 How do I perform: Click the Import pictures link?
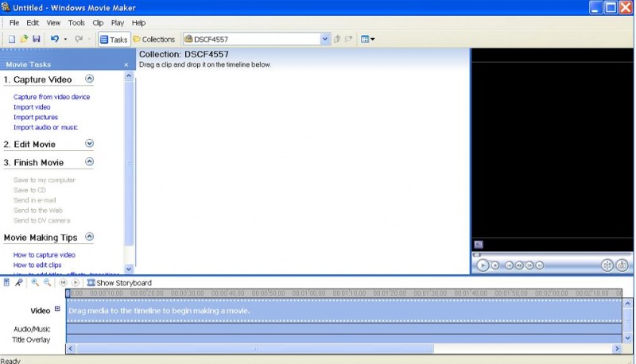[36, 117]
